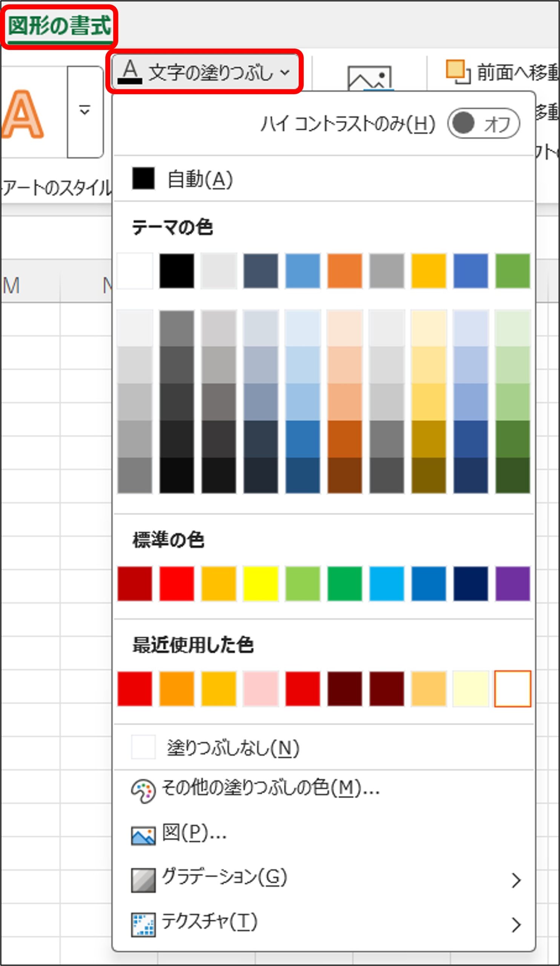
Task: Expand the テクスチャ submenu arrow
Action: tap(516, 924)
